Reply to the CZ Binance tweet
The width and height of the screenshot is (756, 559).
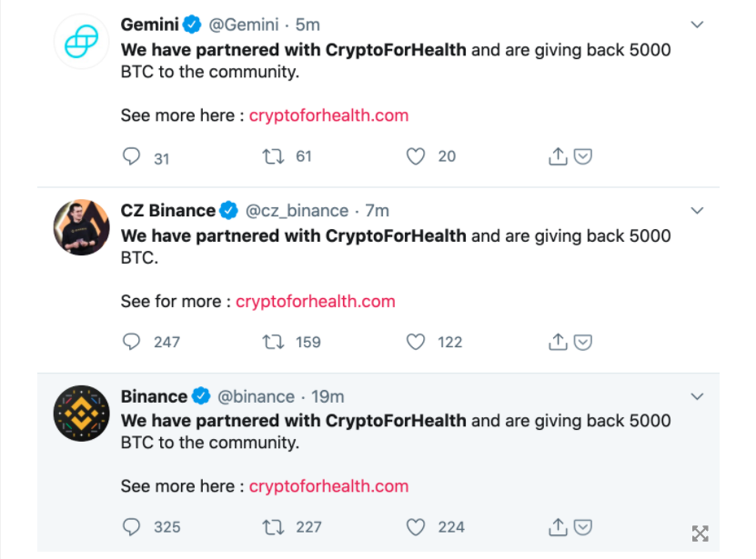[x=132, y=342]
